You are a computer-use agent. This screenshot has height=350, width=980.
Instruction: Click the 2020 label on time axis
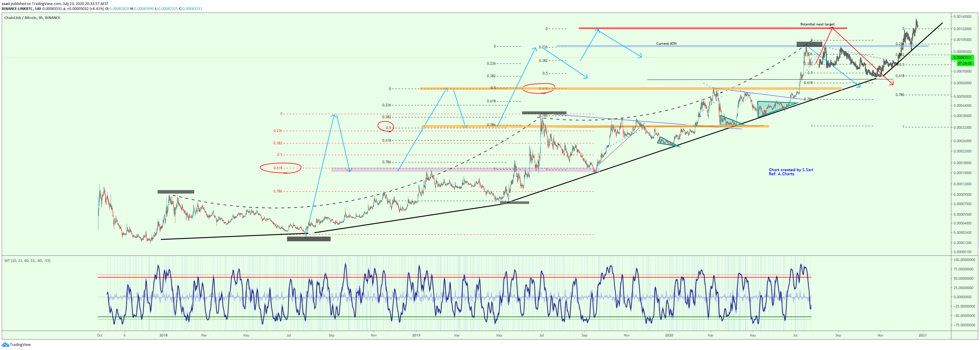point(669,336)
